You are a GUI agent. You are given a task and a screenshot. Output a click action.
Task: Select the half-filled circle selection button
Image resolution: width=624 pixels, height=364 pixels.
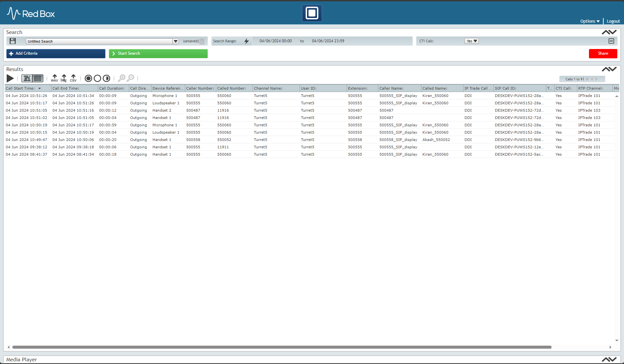pyautogui.click(x=106, y=78)
